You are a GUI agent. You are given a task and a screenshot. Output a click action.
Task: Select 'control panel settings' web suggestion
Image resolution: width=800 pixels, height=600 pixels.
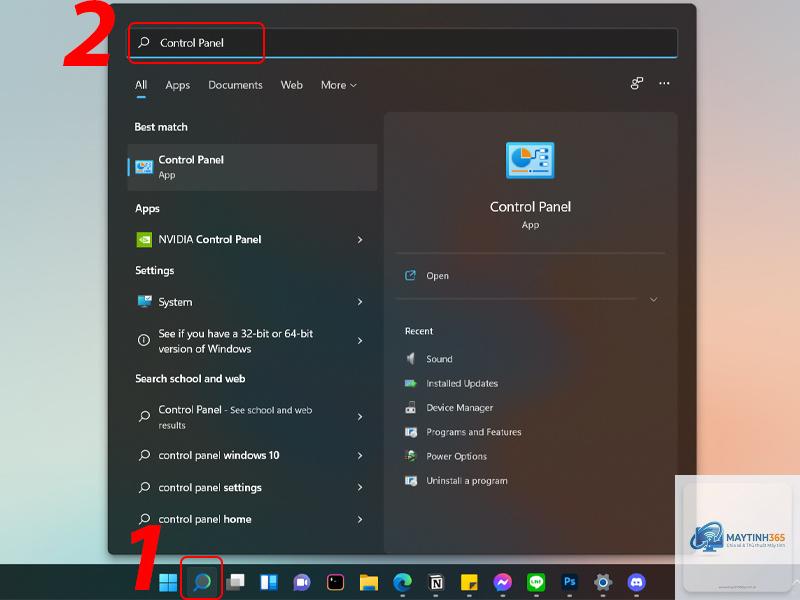click(x=252, y=487)
